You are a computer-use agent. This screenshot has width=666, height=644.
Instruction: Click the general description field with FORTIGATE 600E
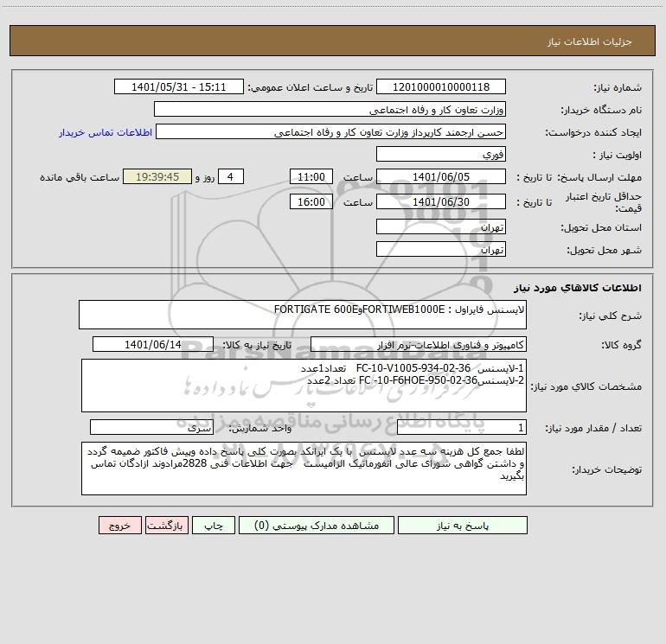[x=303, y=315]
